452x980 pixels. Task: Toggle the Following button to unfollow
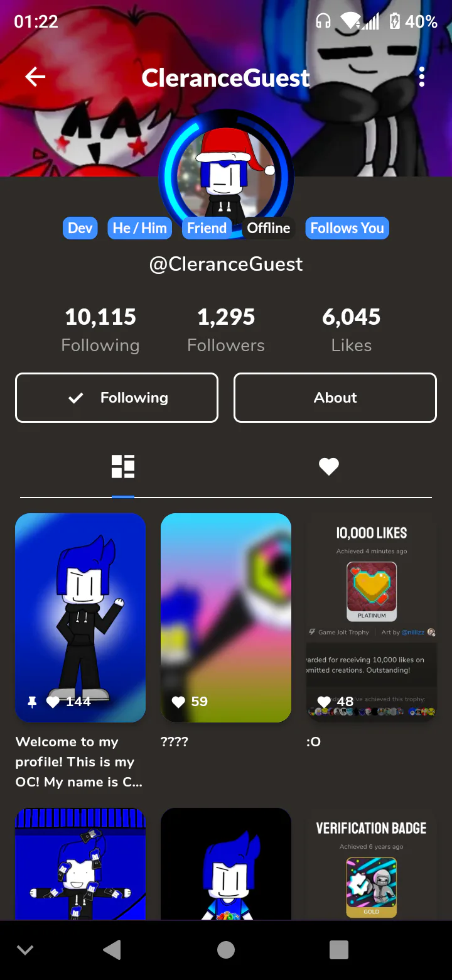(117, 398)
